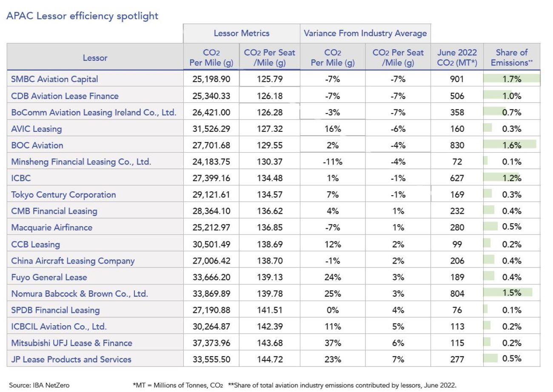This screenshot has height=392, width=553.
Task: Select the 25% variance for Nomura
Action: pyautogui.click(x=333, y=294)
